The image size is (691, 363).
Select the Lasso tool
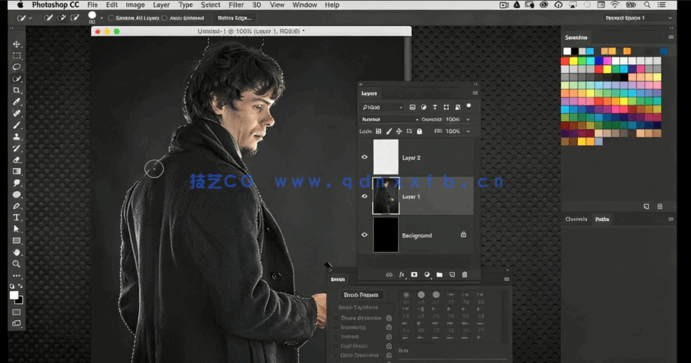[16, 67]
